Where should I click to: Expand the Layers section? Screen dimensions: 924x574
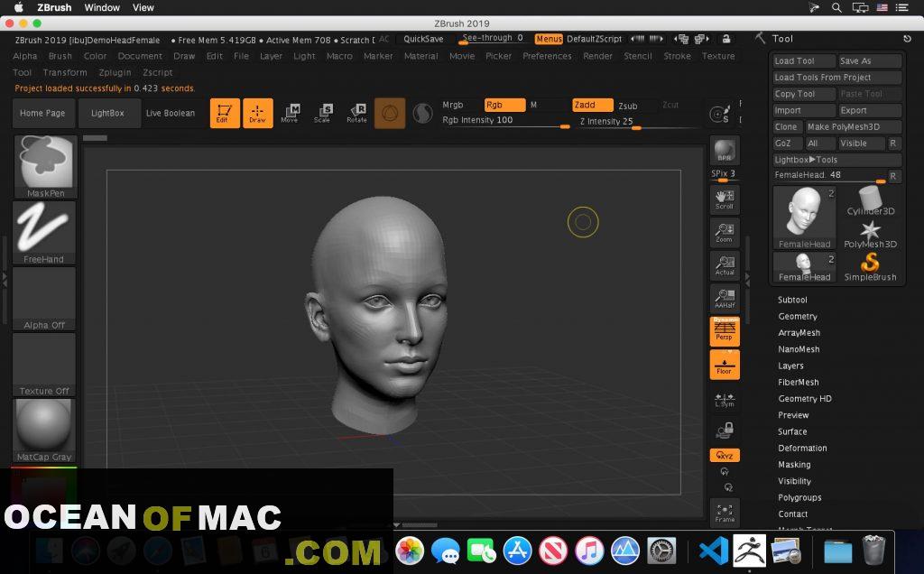tap(790, 366)
